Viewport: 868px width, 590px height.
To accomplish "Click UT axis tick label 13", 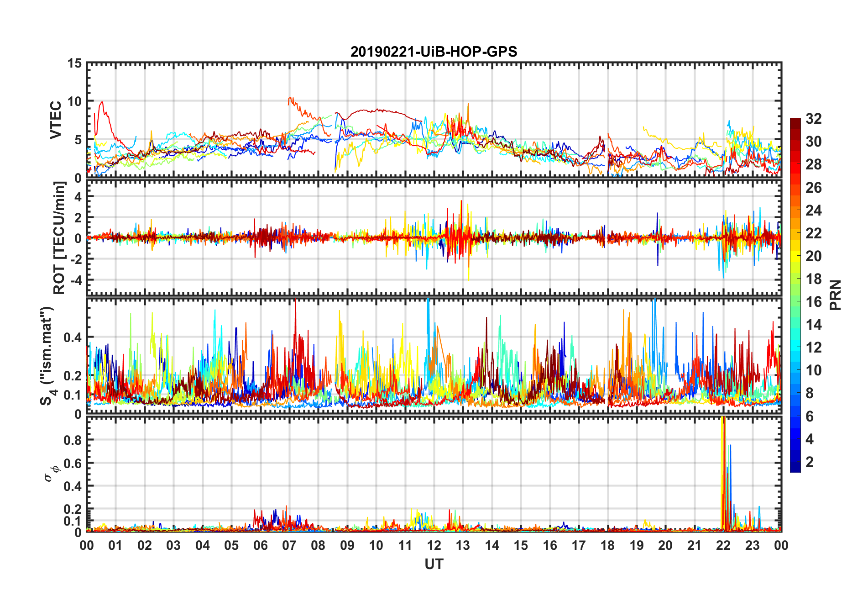I will tap(463, 545).
